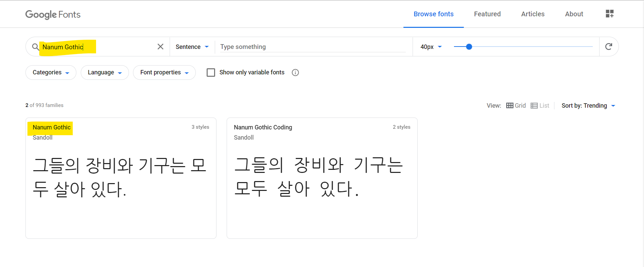The image size is (644, 267).
Task: Click the Google Fonts logo
Action: tap(53, 14)
